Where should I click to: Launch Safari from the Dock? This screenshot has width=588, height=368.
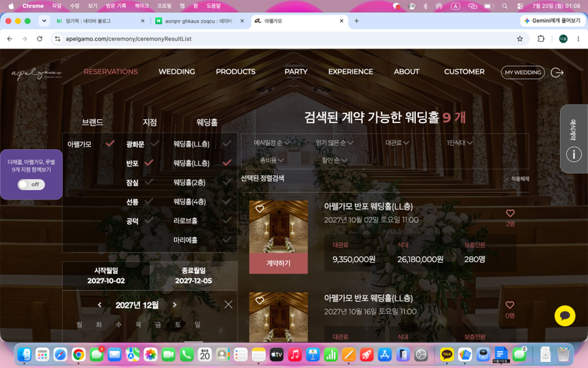60,354
